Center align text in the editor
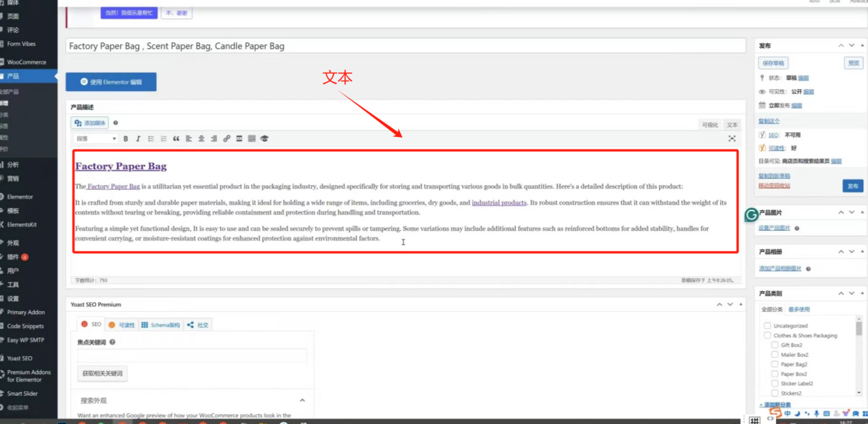The image size is (868, 424). [201, 138]
